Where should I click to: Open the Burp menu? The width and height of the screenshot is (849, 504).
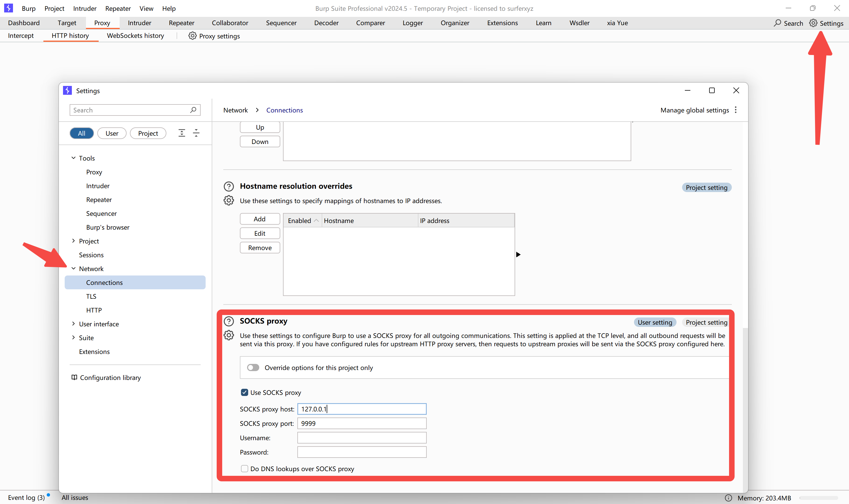point(28,9)
